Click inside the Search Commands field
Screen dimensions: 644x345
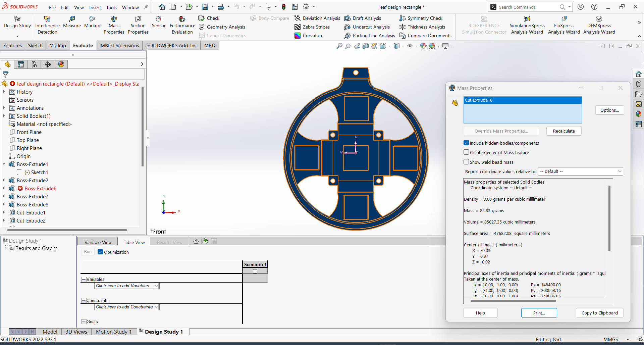tap(527, 7)
